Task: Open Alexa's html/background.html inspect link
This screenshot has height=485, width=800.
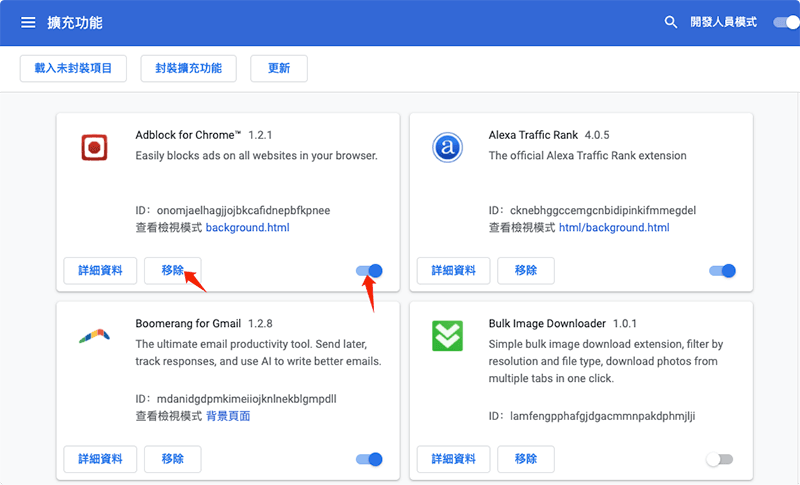Action: click(614, 227)
